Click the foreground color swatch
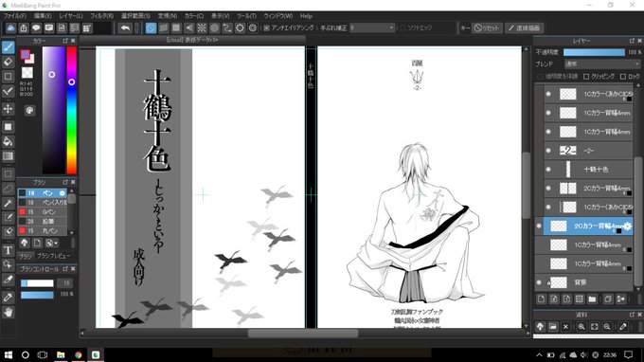Image resolution: width=644 pixels, height=362 pixels. [25, 54]
